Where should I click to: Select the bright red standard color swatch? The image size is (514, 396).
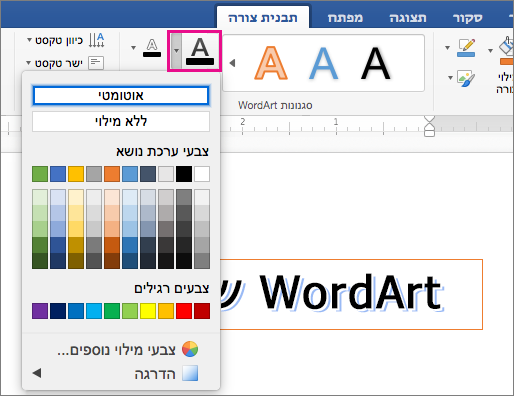(x=184, y=311)
